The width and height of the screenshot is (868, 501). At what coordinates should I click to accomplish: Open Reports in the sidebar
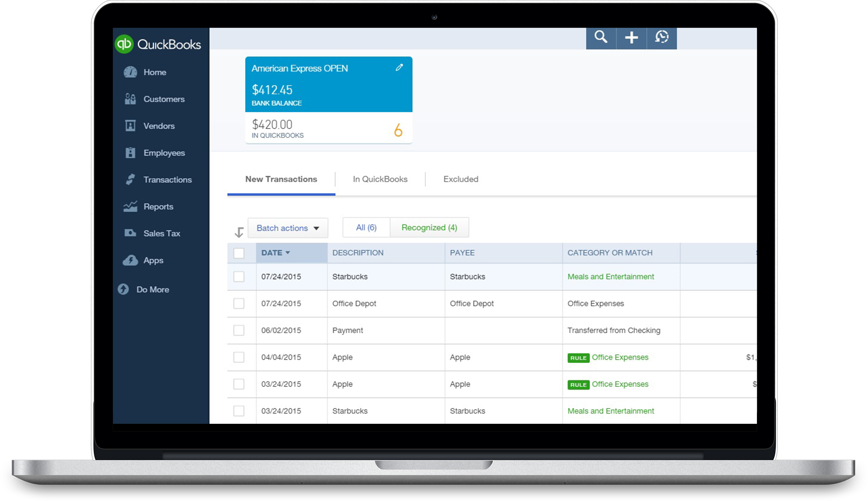tap(158, 207)
